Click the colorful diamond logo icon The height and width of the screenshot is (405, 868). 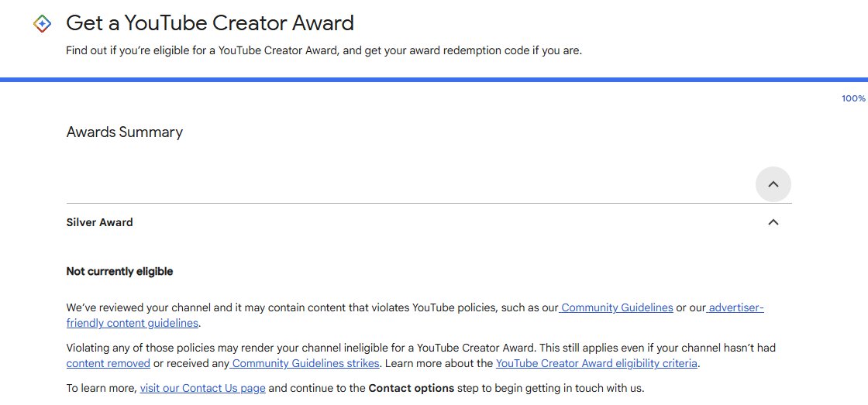(42, 24)
